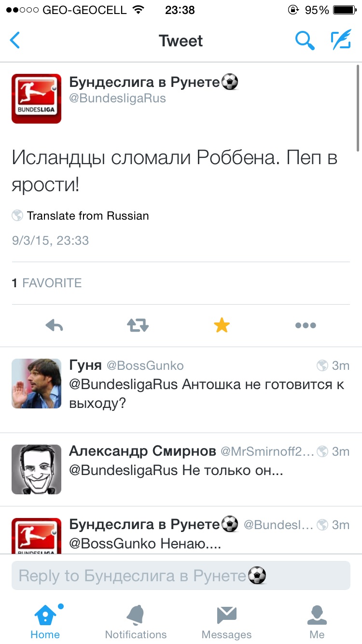Open the 1 FAVORITE list

[47, 283]
